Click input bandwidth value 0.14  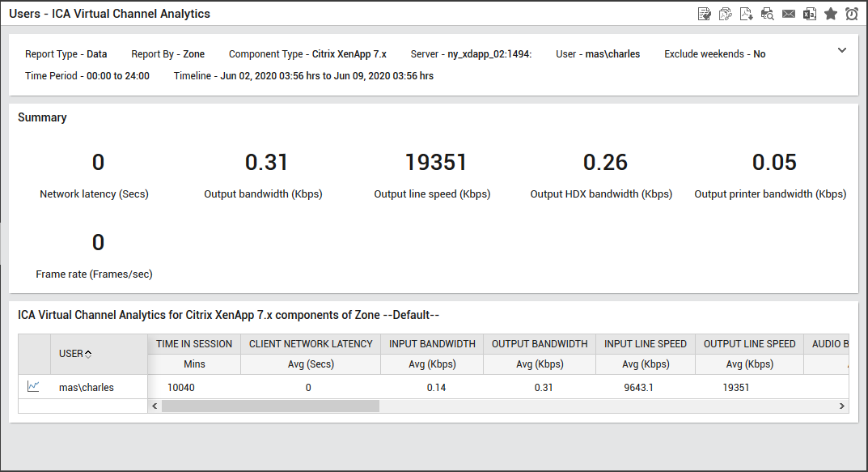(436, 387)
